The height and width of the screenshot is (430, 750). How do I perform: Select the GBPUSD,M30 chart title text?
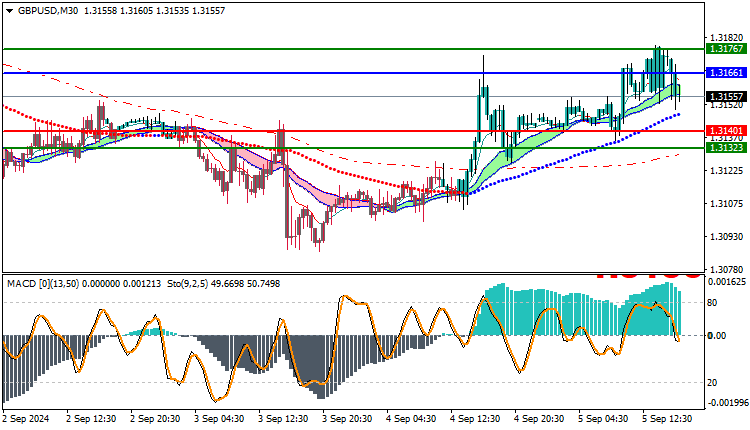(48, 11)
